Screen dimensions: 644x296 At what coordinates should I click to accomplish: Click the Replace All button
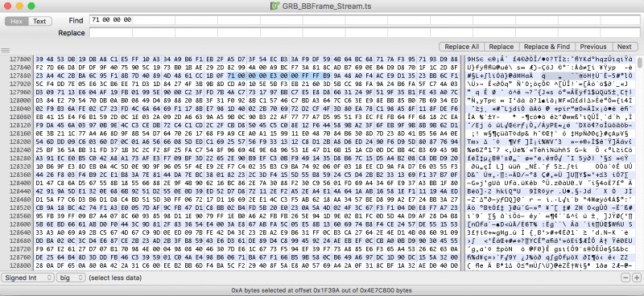tap(461, 47)
